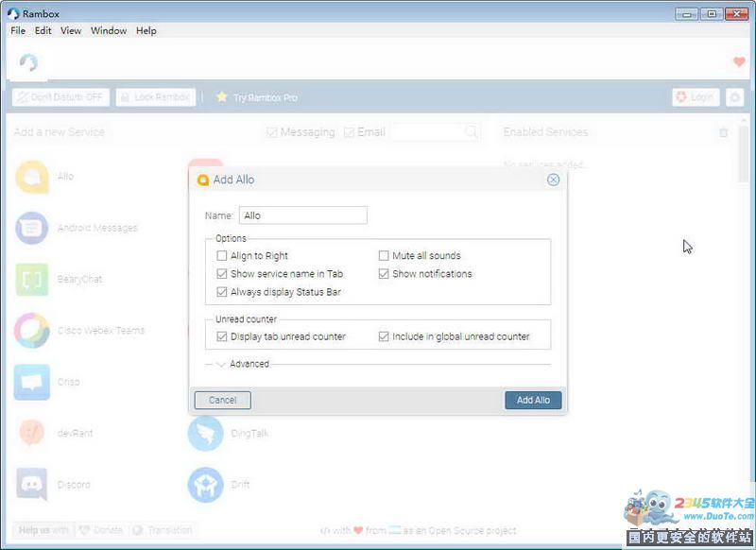The width and height of the screenshot is (756, 550).
Task: Click the Cancel button
Action: point(222,400)
